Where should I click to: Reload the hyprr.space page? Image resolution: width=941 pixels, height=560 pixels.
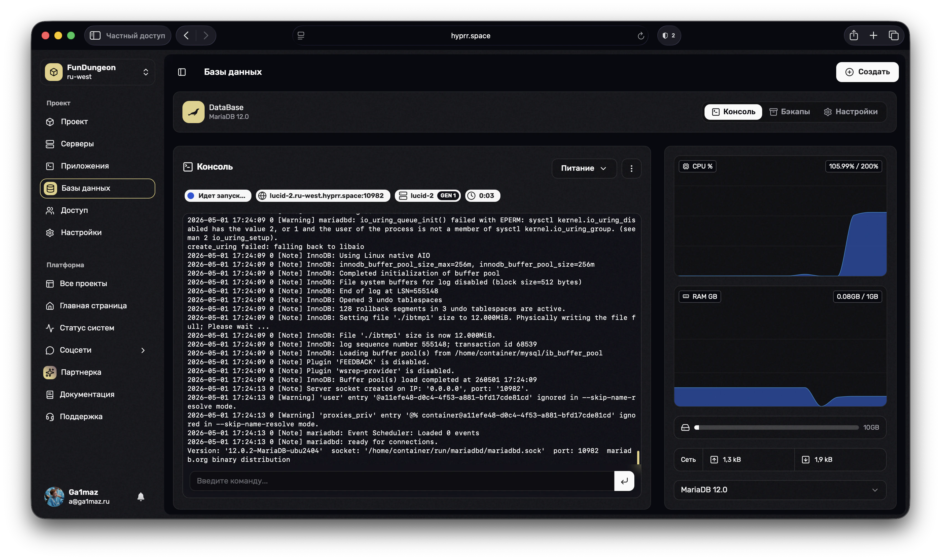(641, 35)
